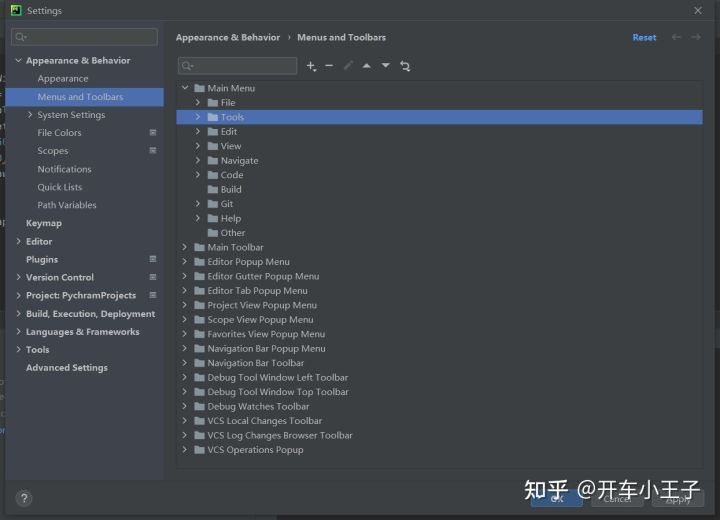Click the Scopes project-level icon

pyautogui.click(x=153, y=151)
